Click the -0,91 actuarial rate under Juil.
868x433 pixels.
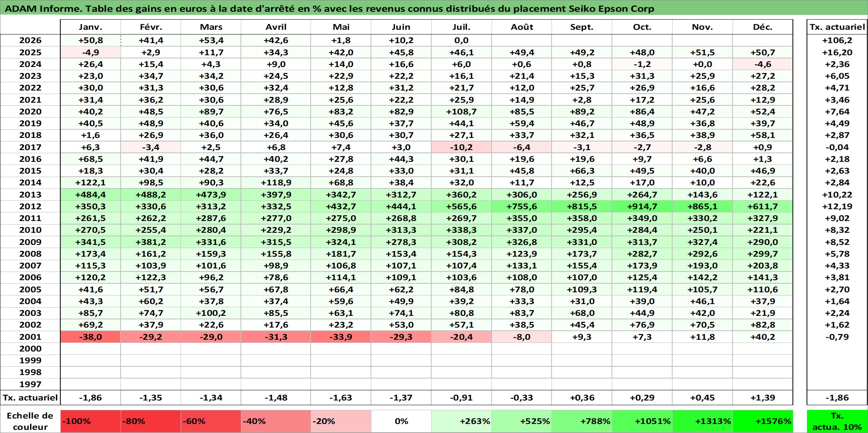[x=461, y=398]
